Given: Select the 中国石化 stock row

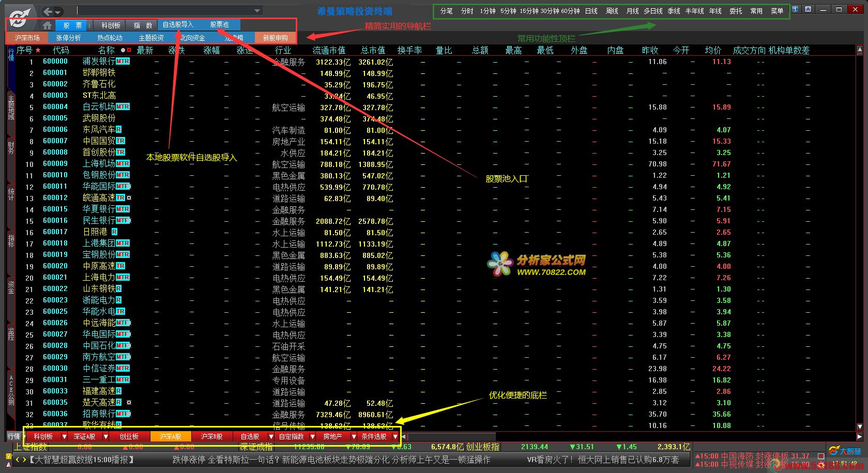Looking at the screenshot, I should point(435,346).
